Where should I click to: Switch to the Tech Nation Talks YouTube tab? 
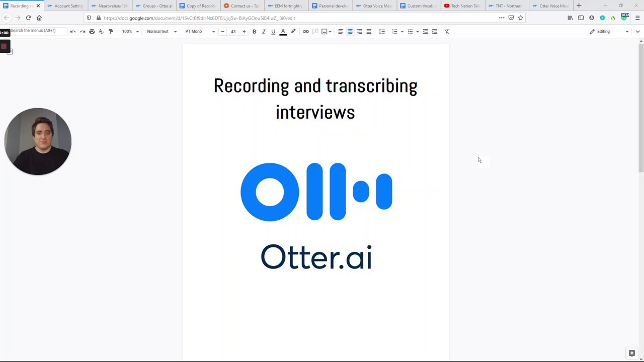pyautogui.click(x=462, y=6)
